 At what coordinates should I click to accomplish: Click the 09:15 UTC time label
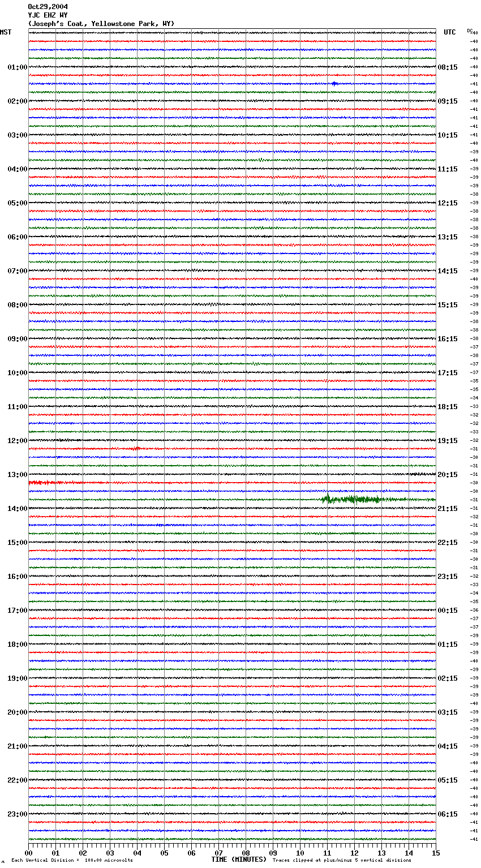[x=448, y=101]
